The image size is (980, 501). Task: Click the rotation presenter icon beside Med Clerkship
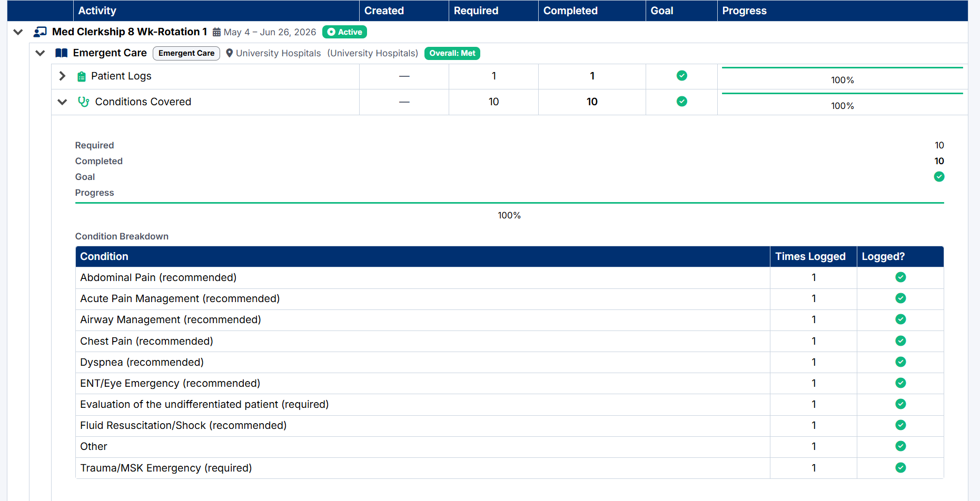point(40,32)
